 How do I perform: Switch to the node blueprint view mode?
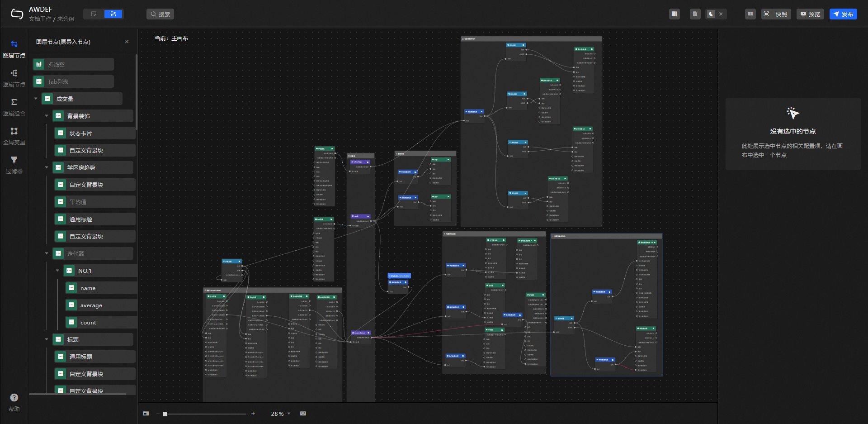pyautogui.click(x=113, y=14)
